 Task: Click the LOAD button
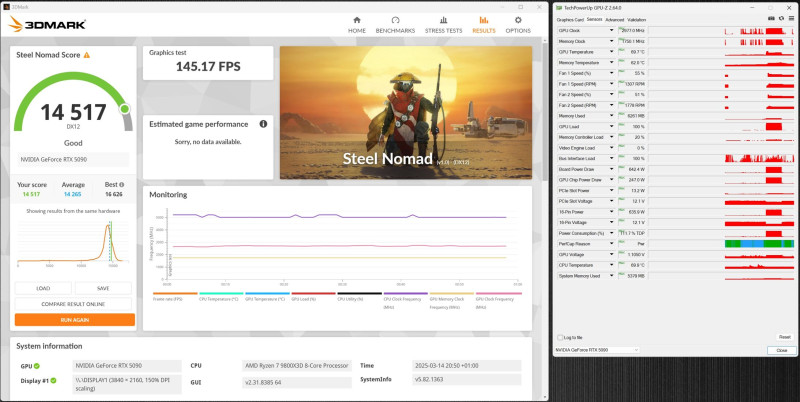click(x=43, y=288)
